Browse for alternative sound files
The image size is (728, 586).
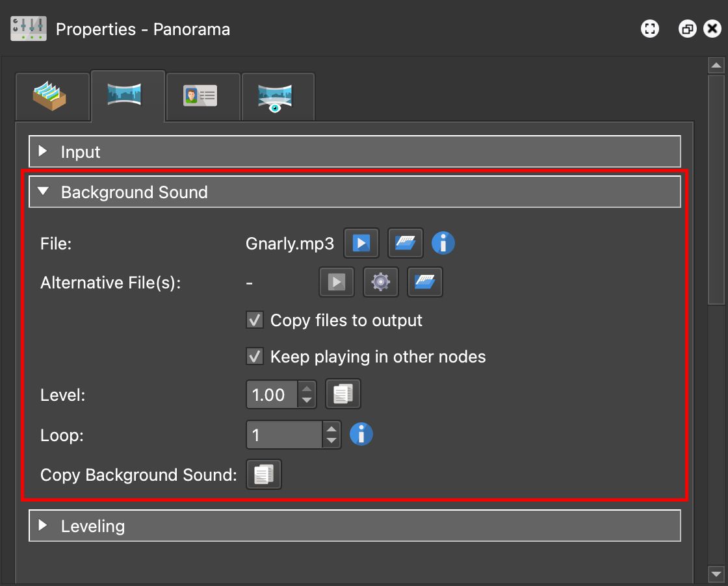coord(425,282)
